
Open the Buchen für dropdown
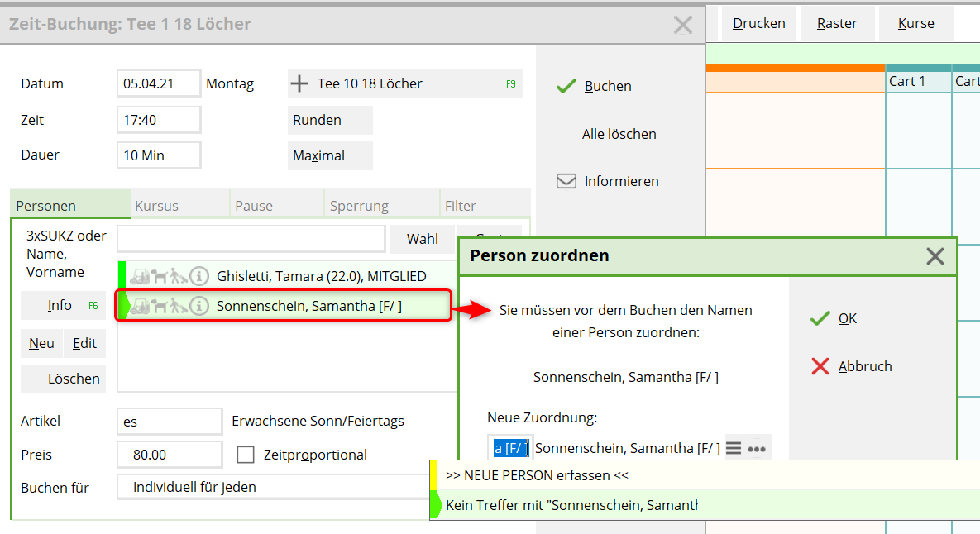(274, 487)
